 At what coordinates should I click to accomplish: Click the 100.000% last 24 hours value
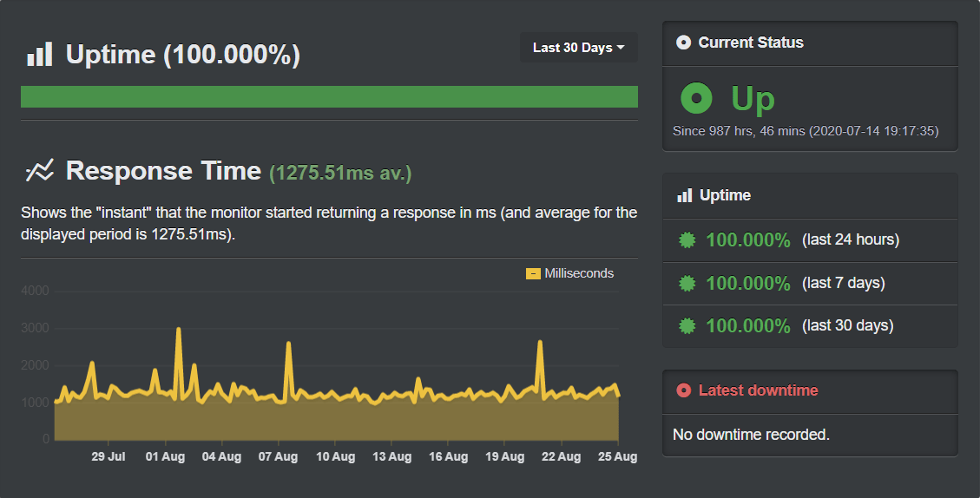[748, 240]
